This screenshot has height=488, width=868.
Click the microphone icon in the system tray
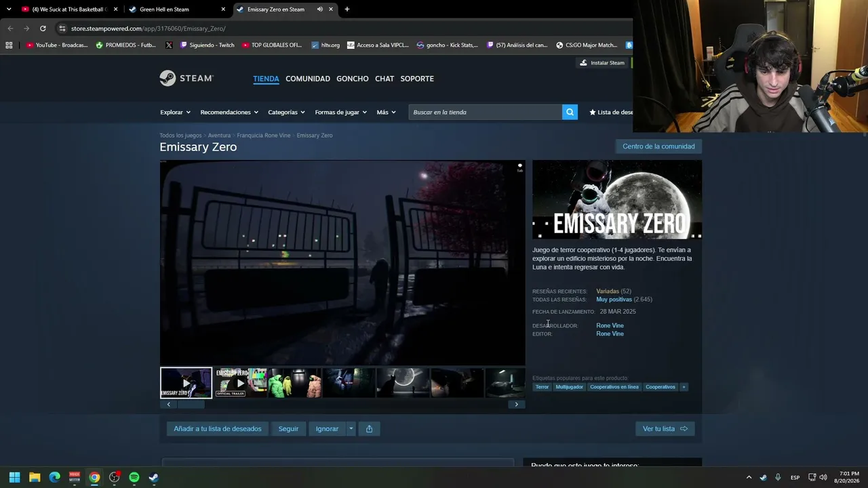click(x=778, y=477)
